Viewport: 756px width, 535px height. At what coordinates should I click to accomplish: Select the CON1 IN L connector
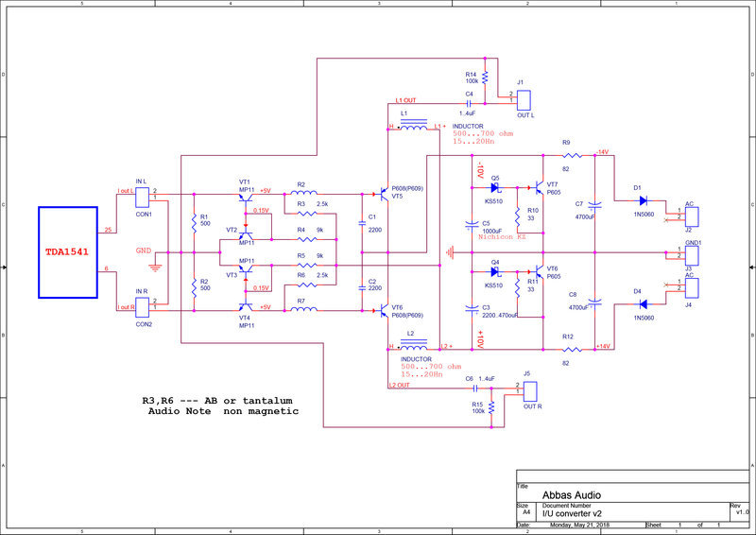click(142, 197)
